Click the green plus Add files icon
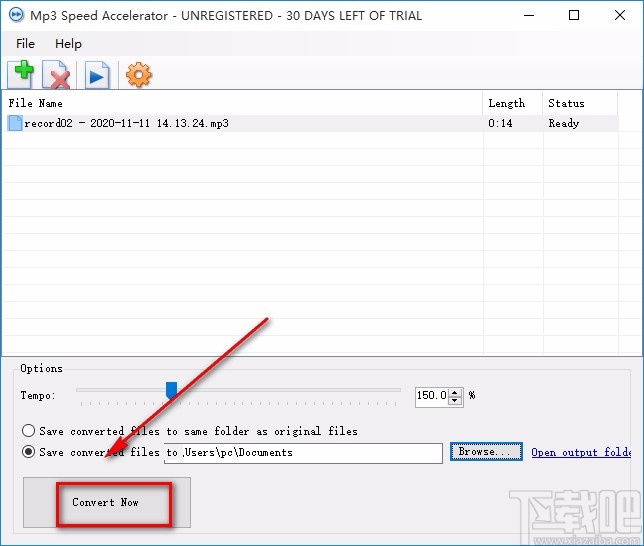 21,74
